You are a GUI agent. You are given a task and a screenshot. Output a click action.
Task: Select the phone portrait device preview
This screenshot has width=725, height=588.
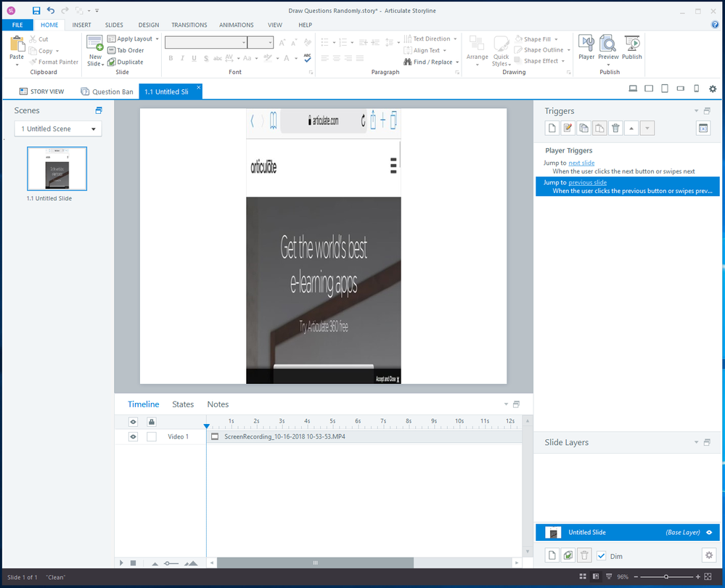tap(696, 89)
